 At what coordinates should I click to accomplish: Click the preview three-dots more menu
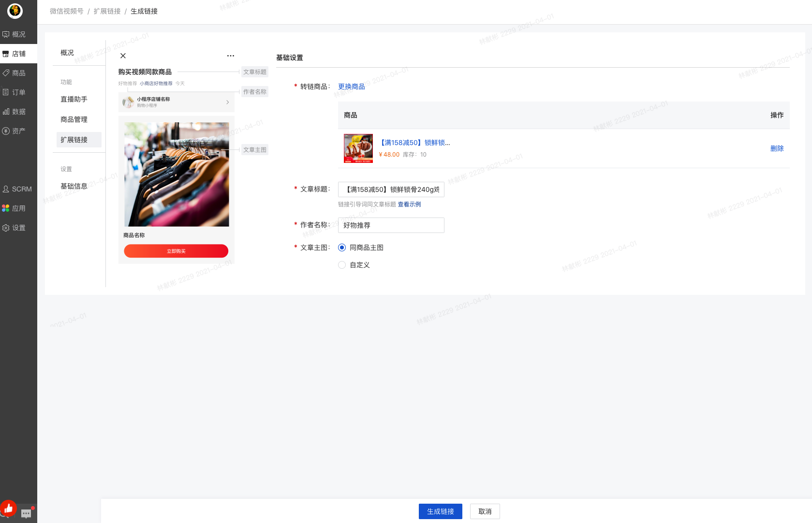coord(231,56)
